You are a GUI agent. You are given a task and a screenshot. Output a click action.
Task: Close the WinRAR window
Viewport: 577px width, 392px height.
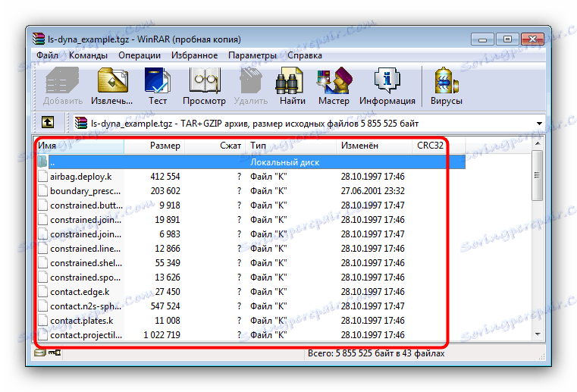(532, 39)
